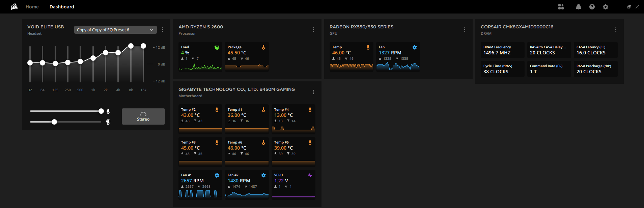Click the VOID ELITE USB title
Screen dimensions: 644x208
tap(46, 27)
